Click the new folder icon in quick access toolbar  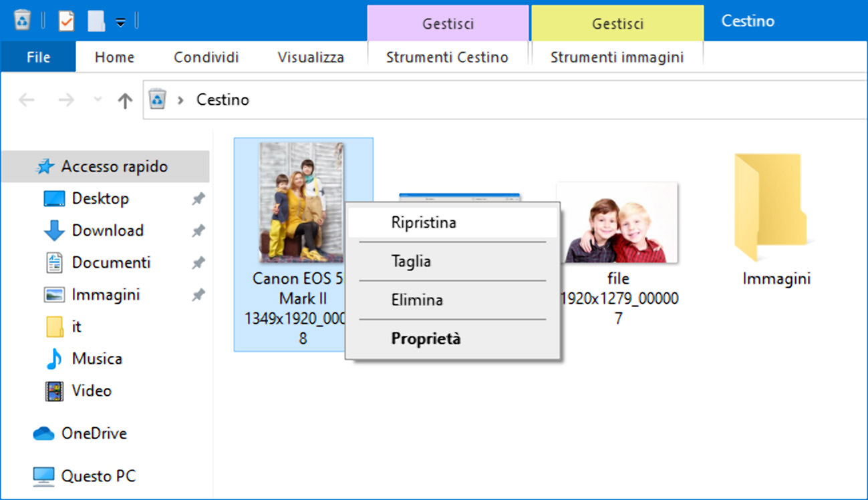pos(96,21)
